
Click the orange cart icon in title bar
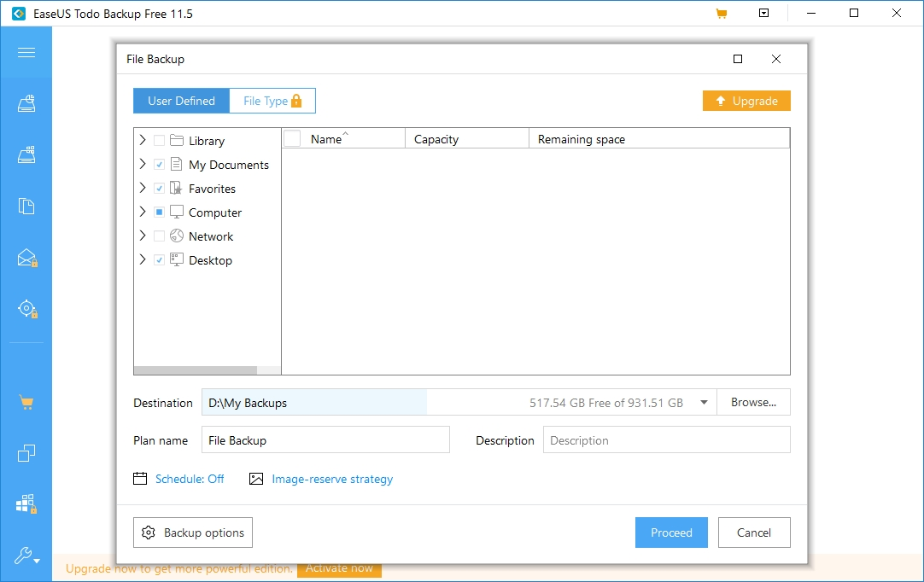pyautogui.click(x=722, y=13)
